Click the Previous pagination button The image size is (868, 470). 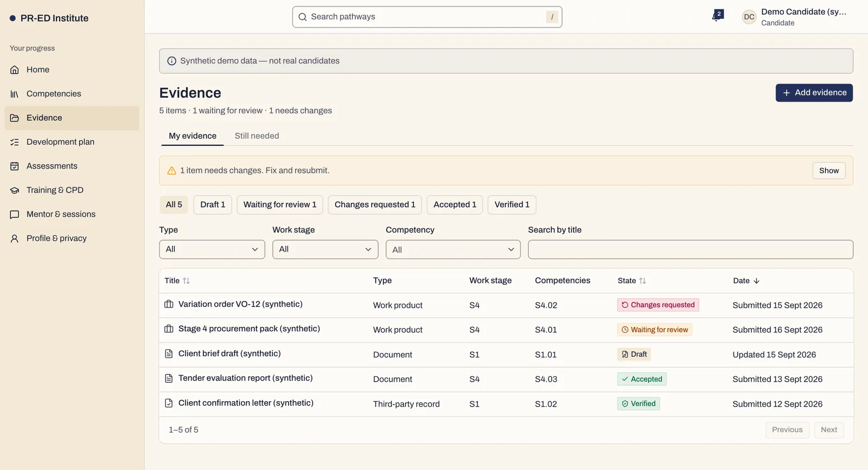(787, 430)
